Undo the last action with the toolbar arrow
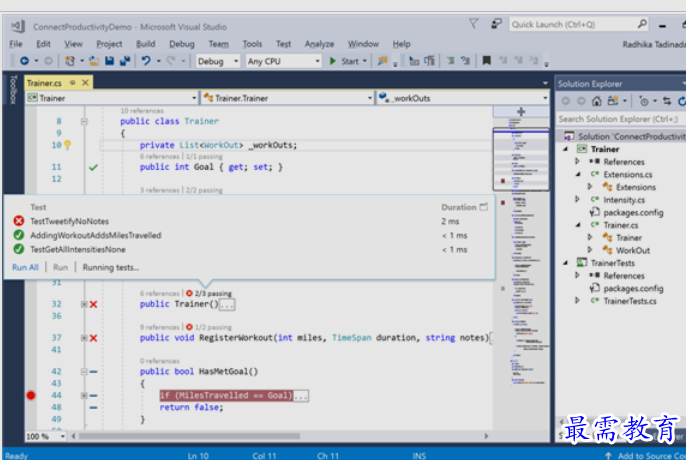 (146, 61)
